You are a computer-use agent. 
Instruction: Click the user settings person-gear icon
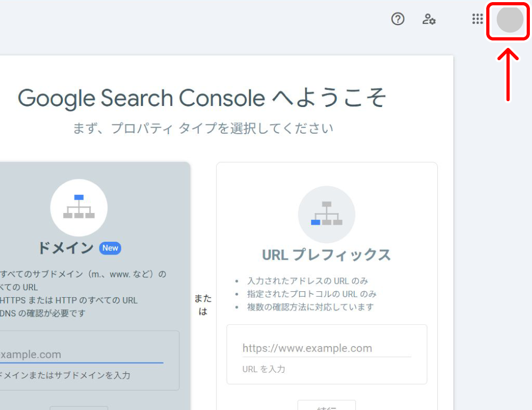click(x=429, y=20)
